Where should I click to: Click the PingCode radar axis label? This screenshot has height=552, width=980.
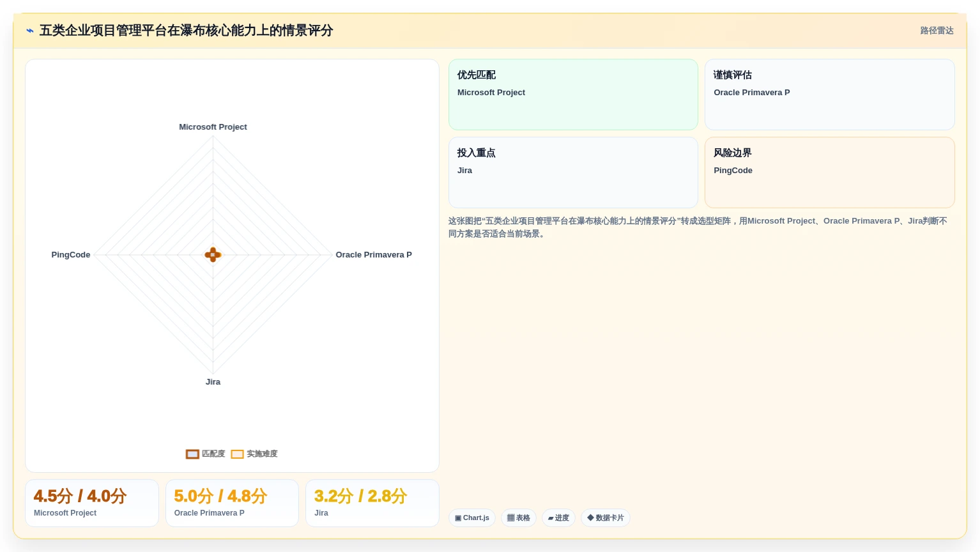click(71, 255)
